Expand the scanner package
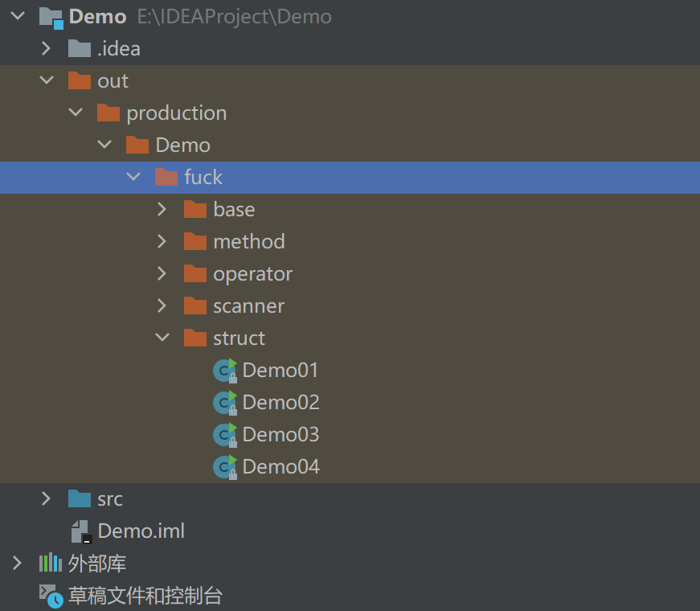Image resolution: width=700 pixels, height=611 pixels. click(162, 305)
